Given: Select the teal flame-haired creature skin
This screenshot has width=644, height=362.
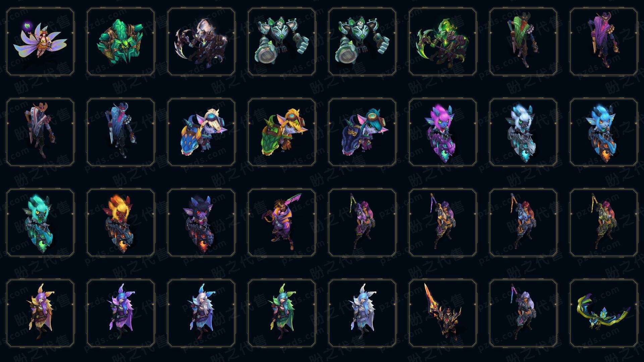Looking at the screenshot, I should click(x=40, y=223).
